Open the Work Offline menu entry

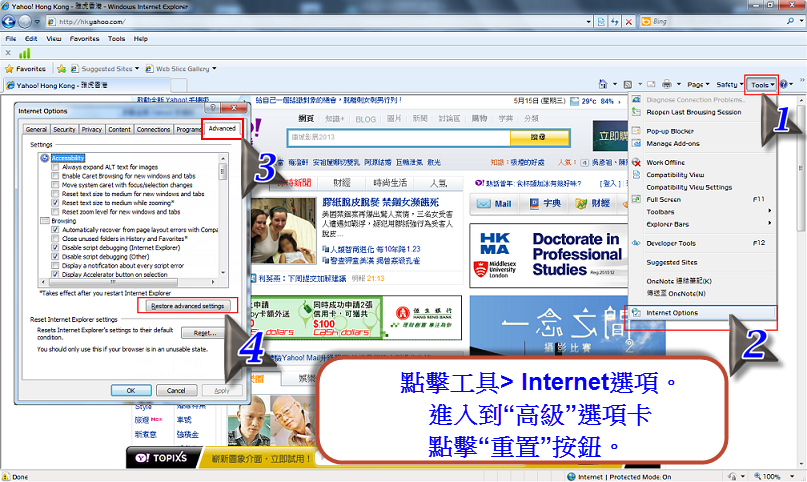665,163
